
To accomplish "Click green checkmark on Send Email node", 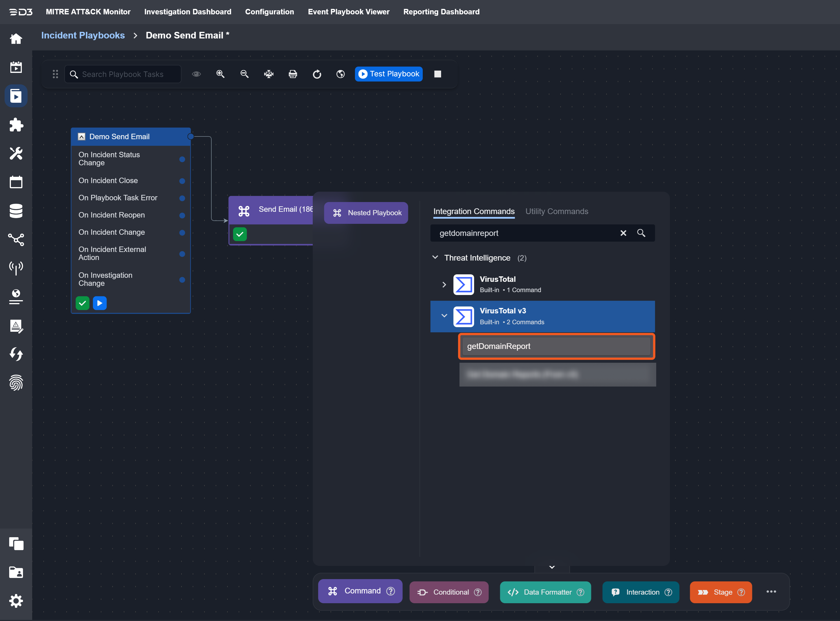I will pyautogui.click(x=240, y=234).
